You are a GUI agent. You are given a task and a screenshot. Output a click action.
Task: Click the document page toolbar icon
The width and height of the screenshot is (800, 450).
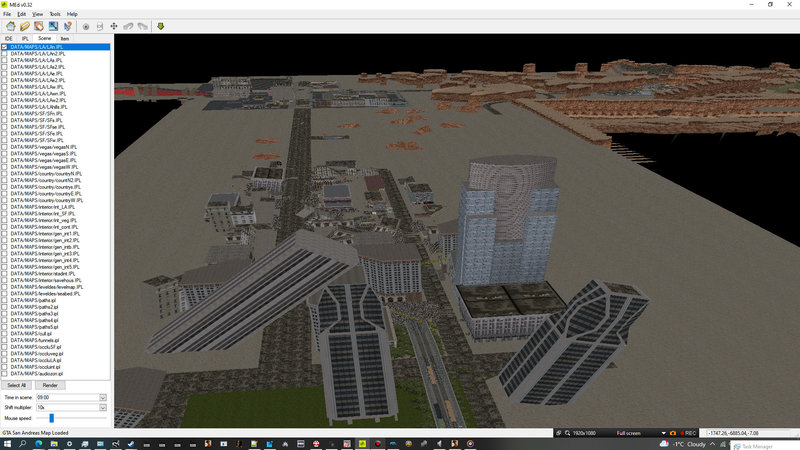(99, 27)
